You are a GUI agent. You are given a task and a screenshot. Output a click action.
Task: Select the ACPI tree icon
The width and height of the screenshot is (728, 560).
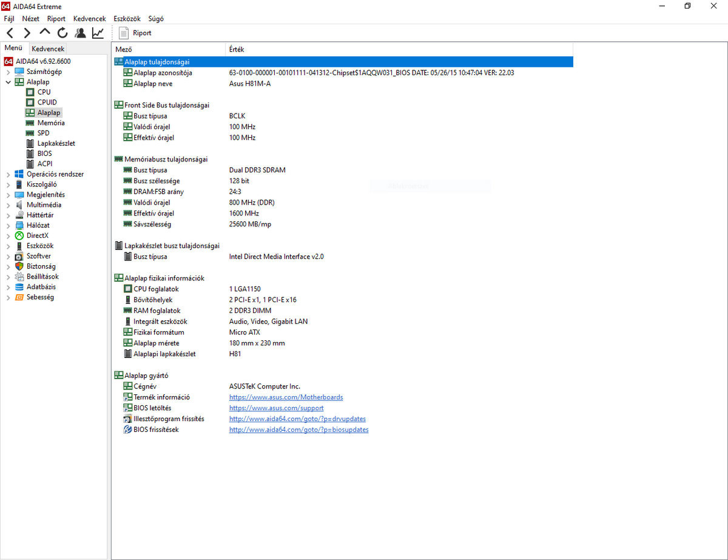[30, 164]
